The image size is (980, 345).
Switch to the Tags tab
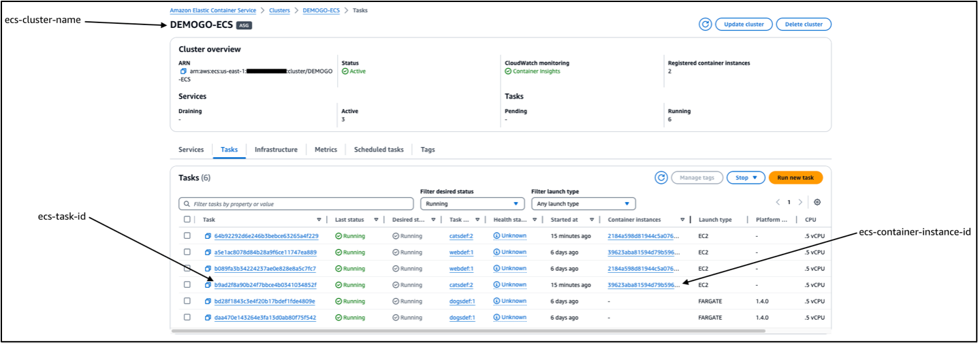pos(428,150)
